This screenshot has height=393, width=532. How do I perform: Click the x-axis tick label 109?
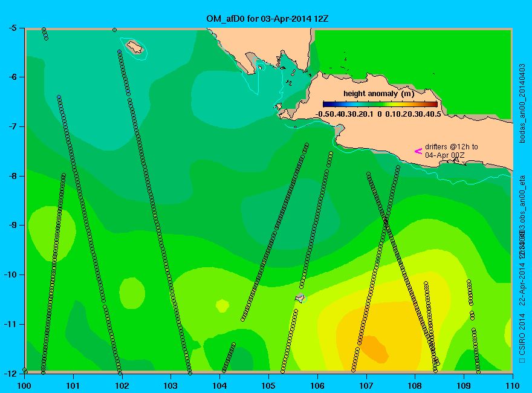[x=464, y=386]
